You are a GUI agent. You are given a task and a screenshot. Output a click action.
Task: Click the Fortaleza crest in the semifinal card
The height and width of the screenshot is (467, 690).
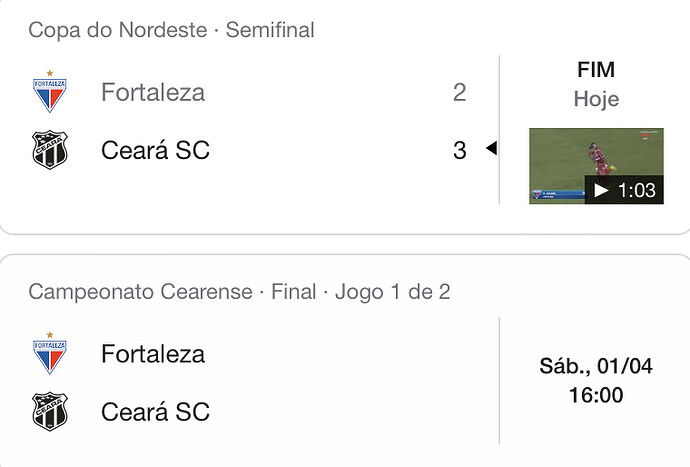pyautogui.click(x=50, y=91)
